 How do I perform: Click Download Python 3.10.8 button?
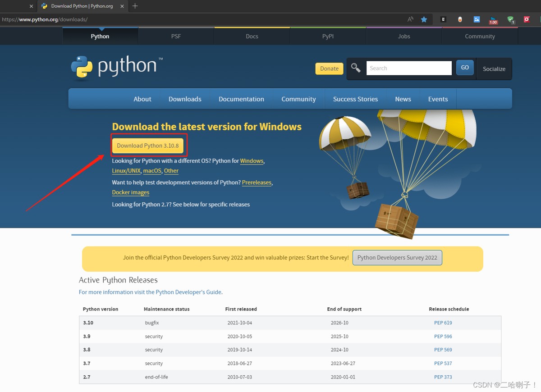coord(148,146)
